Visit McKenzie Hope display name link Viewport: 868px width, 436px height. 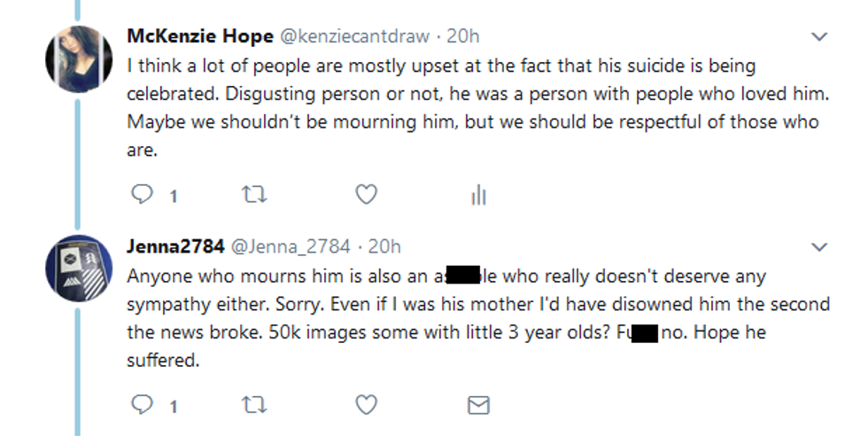click(x=200, y=36)
